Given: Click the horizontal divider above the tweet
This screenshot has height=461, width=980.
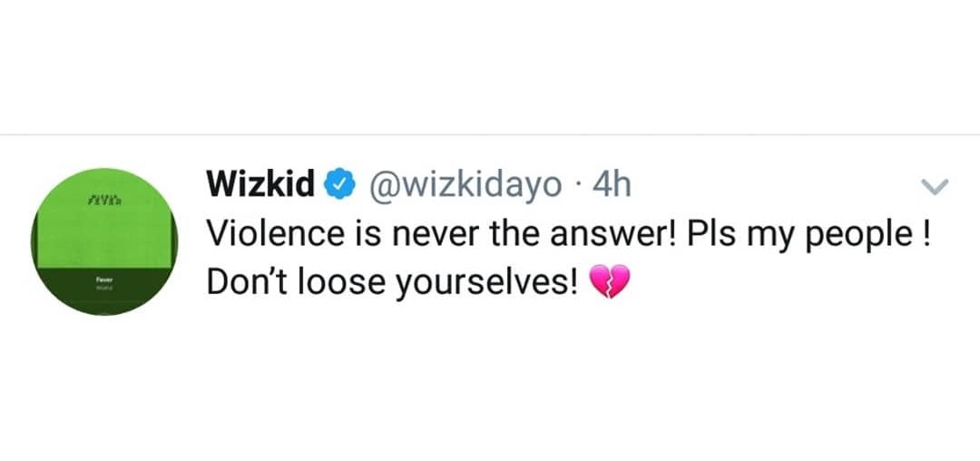Looking at the screenshot, I should click(490, 134).
